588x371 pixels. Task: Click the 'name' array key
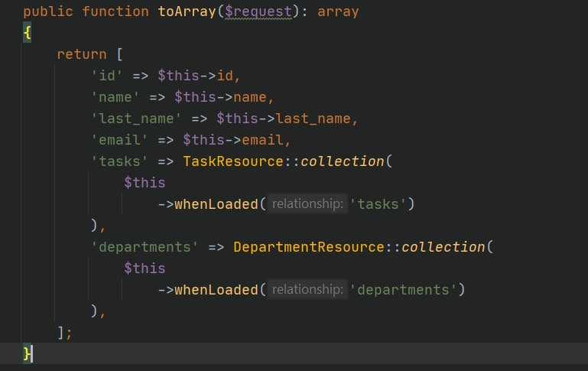point(115,97)
